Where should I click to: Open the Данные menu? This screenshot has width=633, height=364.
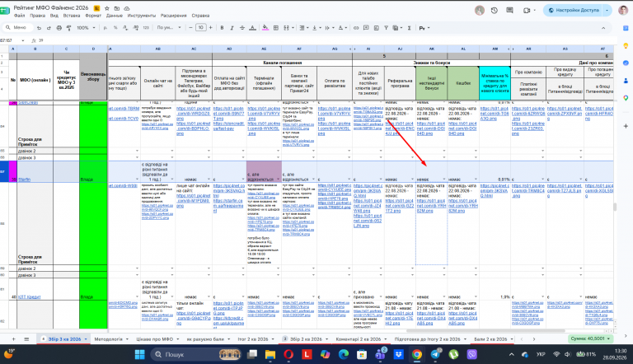115,16
